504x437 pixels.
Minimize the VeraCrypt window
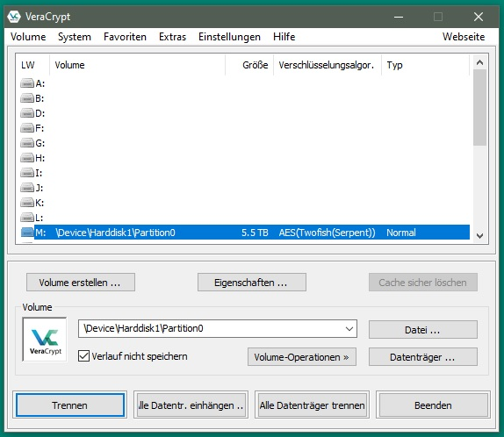[x=399, y=17]
